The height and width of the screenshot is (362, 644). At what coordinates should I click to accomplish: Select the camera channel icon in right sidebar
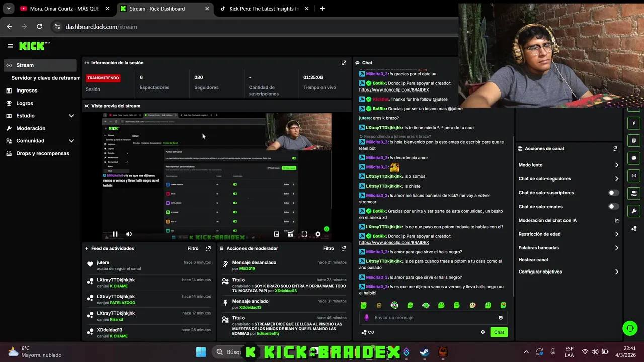pyautogui.click(x=634, y=193)
